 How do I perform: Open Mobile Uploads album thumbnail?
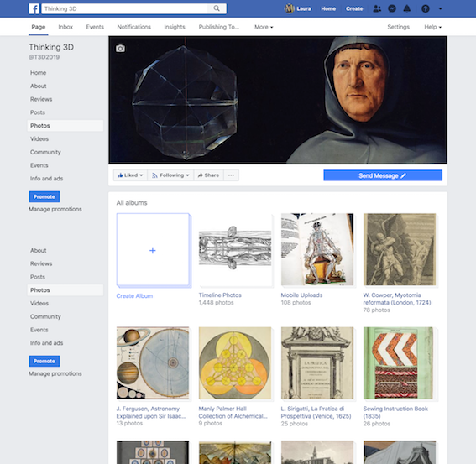317,249
